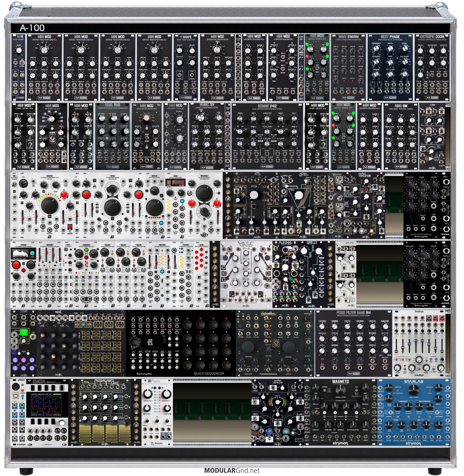The width and height of the screenshot is (464, 476).
Task: Adjust the Plaits FREQUENCY knob
Action: click(148, 394)
